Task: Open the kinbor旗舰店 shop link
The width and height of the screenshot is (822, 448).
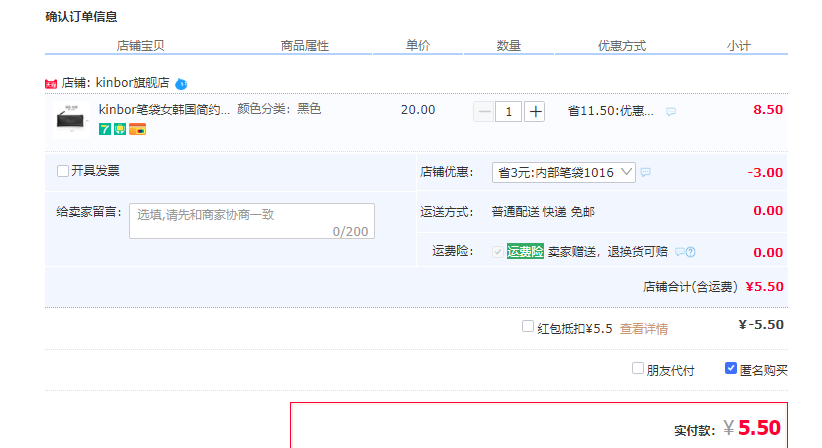Action: 133,83
